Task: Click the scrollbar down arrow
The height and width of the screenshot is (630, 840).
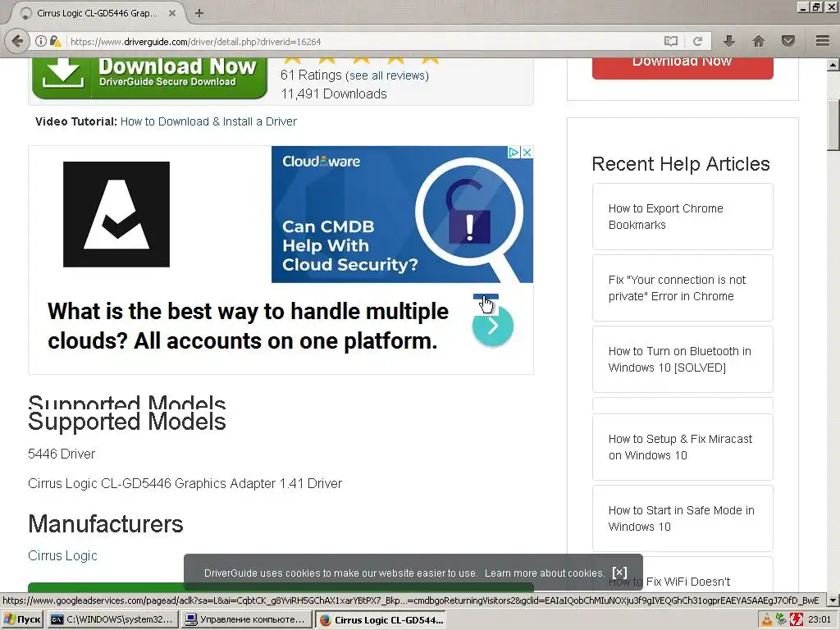Action: (833, 600)
